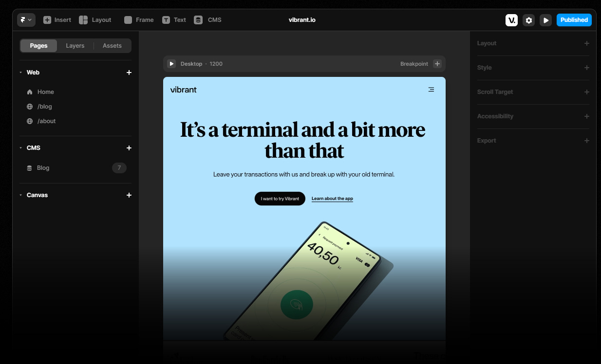The height and width of the screenshot is (364, 601).
Task: Click the Insert plus icon
Action: click(47, 20)
